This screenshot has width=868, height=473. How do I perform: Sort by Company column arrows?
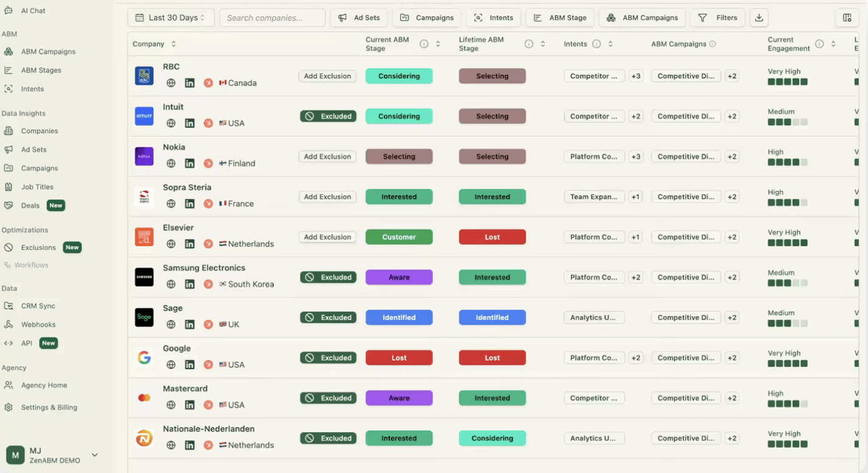[174, 44]
